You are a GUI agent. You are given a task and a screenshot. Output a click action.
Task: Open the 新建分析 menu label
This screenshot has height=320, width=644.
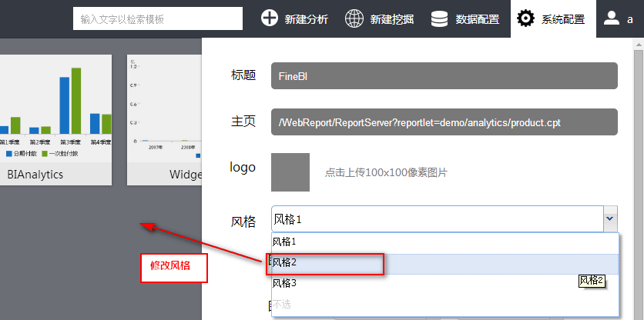point(306,19)
